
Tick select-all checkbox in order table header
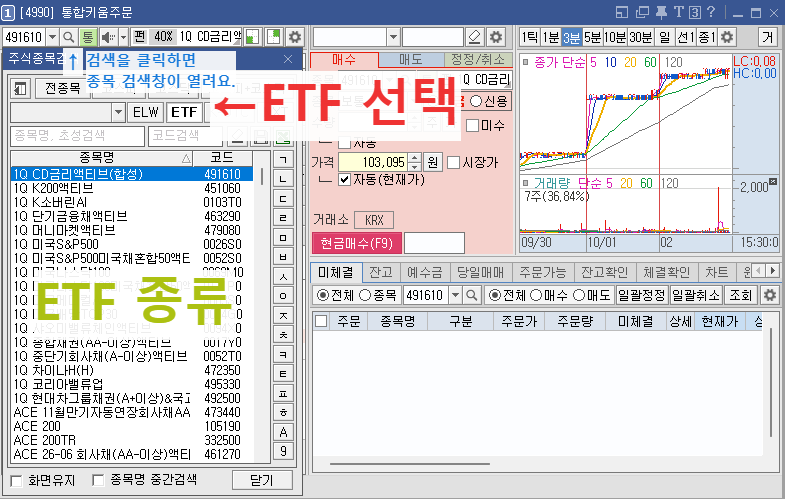[x=321, y=321]
